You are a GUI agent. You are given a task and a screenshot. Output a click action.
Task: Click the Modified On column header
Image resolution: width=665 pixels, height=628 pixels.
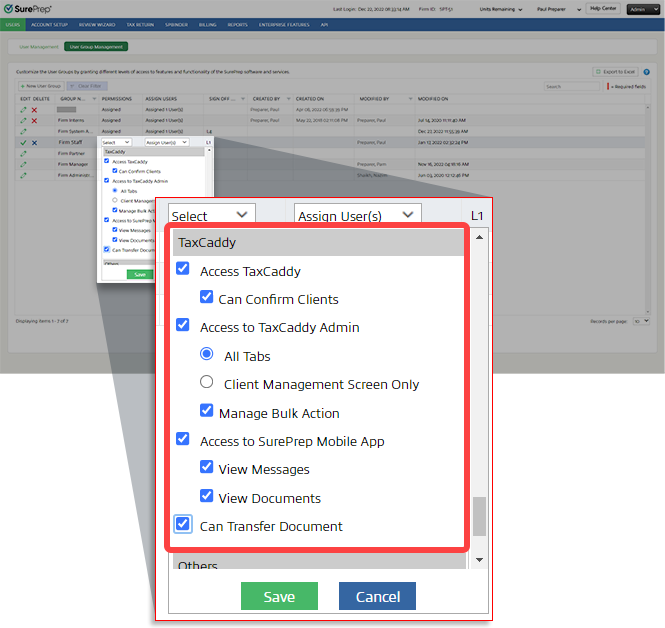[433, 99]
